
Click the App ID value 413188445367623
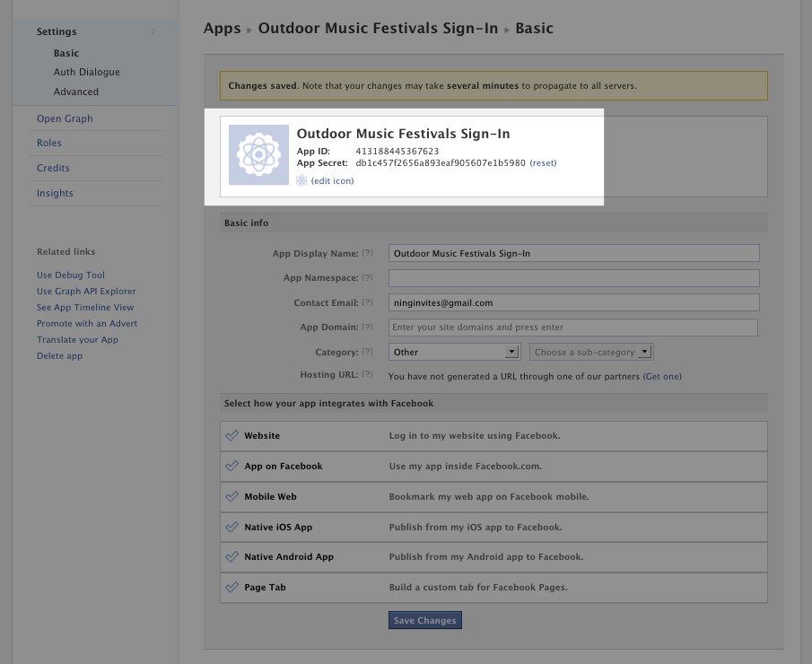click(x=397, y=152)
